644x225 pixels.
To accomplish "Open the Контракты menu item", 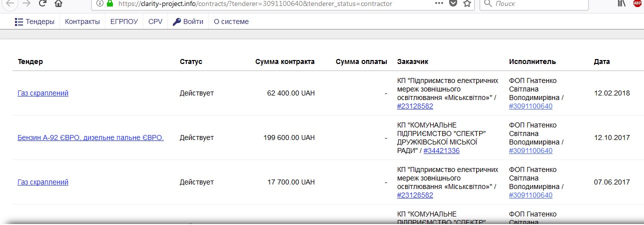I will click(x=82, y=21).
